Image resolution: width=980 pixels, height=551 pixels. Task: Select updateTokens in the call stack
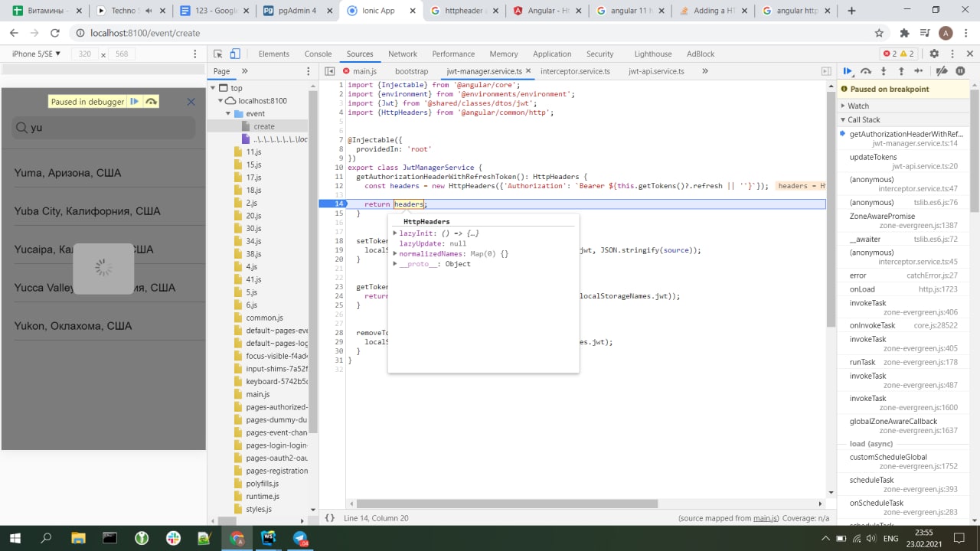pyautogui.click(x=874, y=157)
